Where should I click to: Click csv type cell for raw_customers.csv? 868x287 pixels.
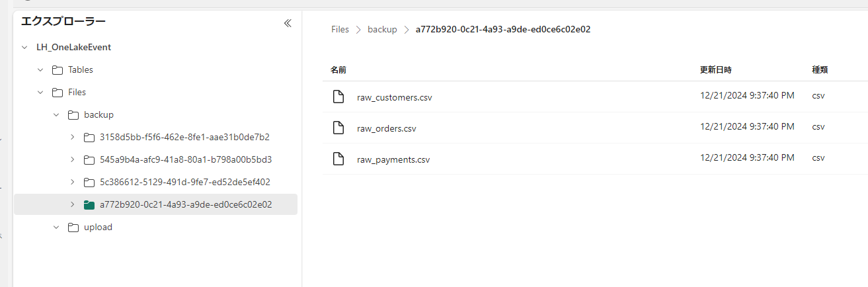coord(818,96)
